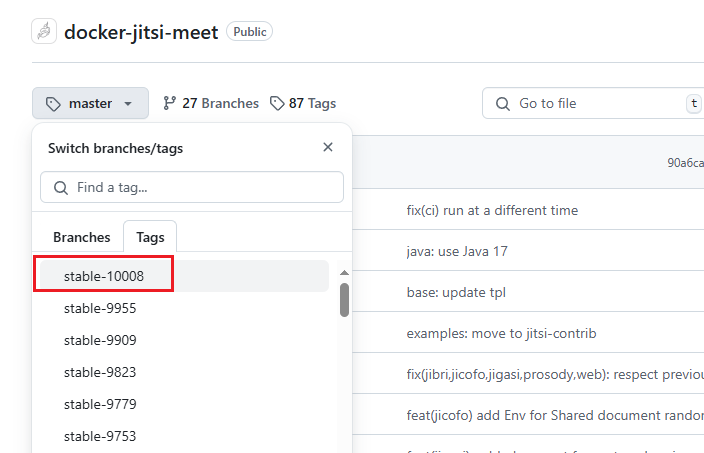Screen dimensions: 704x453
Task: Click the tag list scrollbar thumb
Action: click(x=344, y=300)
